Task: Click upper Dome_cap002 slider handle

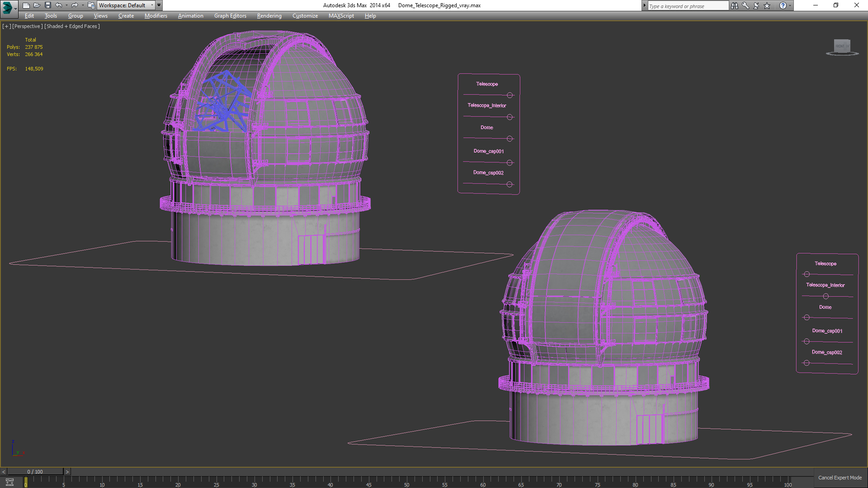Action: (509, 184)
